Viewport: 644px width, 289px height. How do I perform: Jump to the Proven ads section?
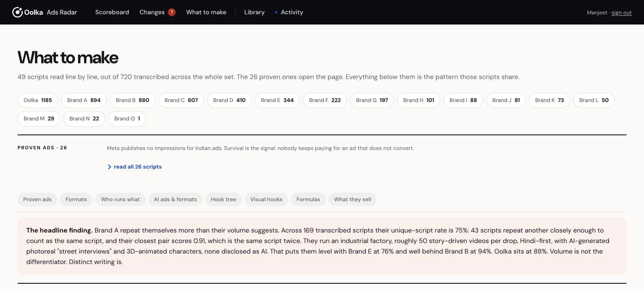37,199
